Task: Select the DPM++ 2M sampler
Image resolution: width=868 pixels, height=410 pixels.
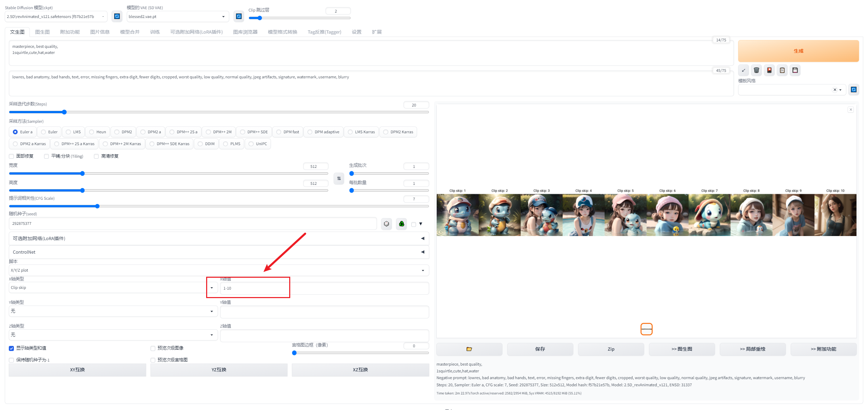Action: [219, 132]
